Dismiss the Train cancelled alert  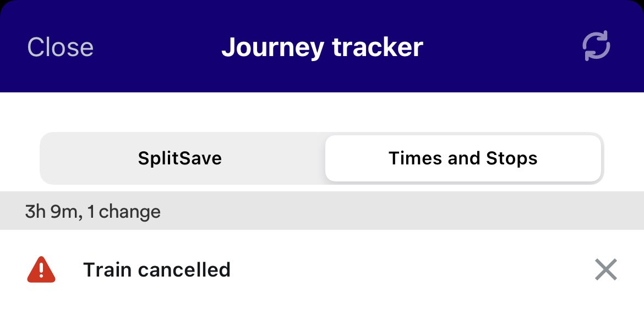605,270
